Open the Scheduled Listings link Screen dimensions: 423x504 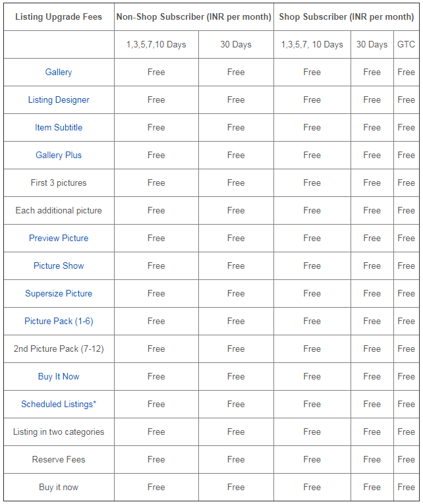[x=57, y=405]
